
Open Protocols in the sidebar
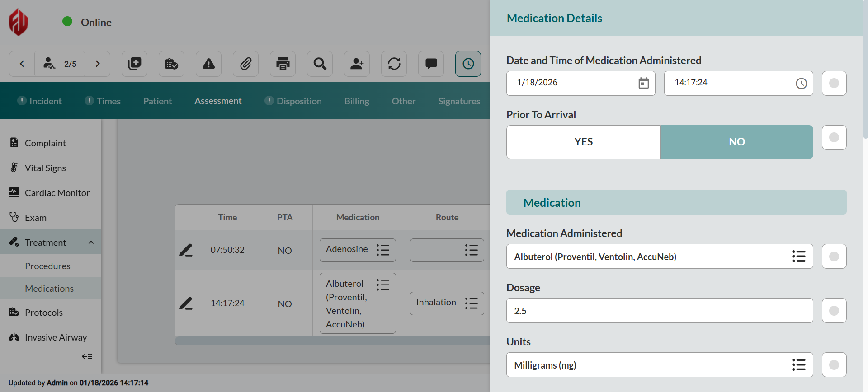click(x=51, y=313)
